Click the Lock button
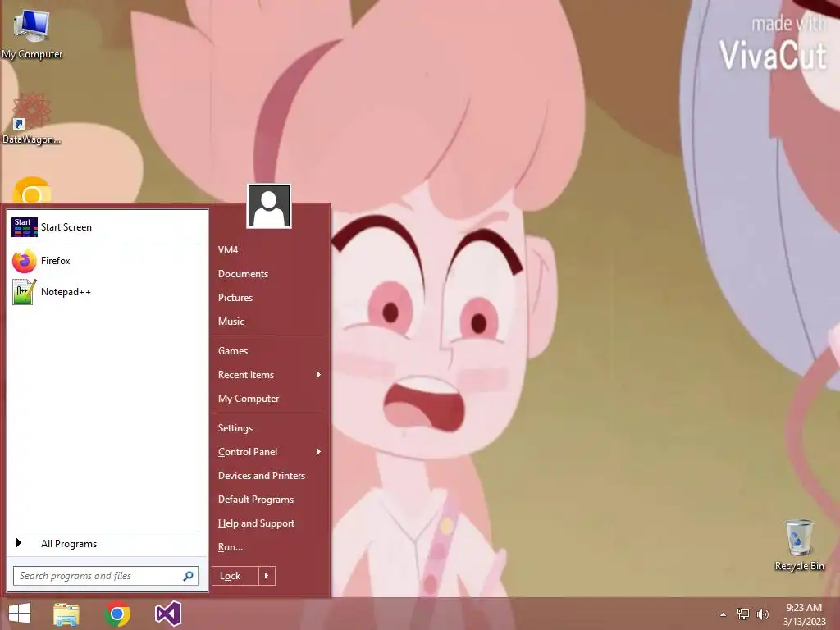The height and width of the screenshot is (630, 840). (235, 576)
